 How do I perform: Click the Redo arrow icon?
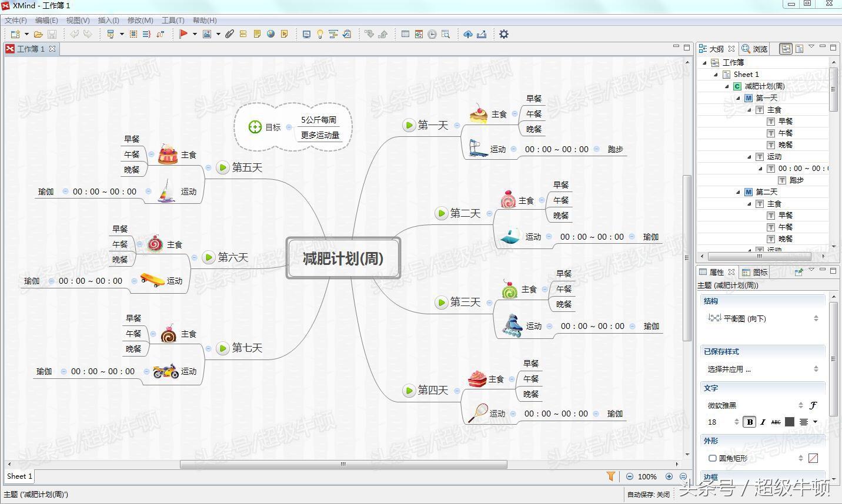tap(88, 34)
